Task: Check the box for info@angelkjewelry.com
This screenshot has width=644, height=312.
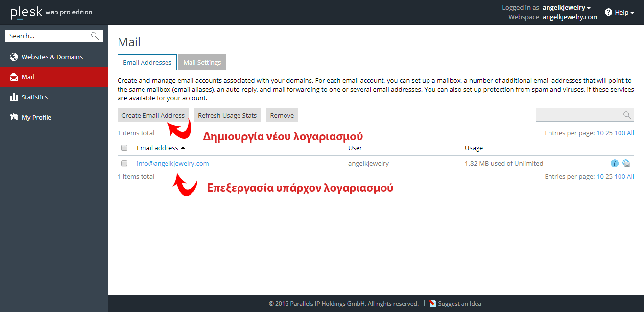Action: click(x=124, y=163)
